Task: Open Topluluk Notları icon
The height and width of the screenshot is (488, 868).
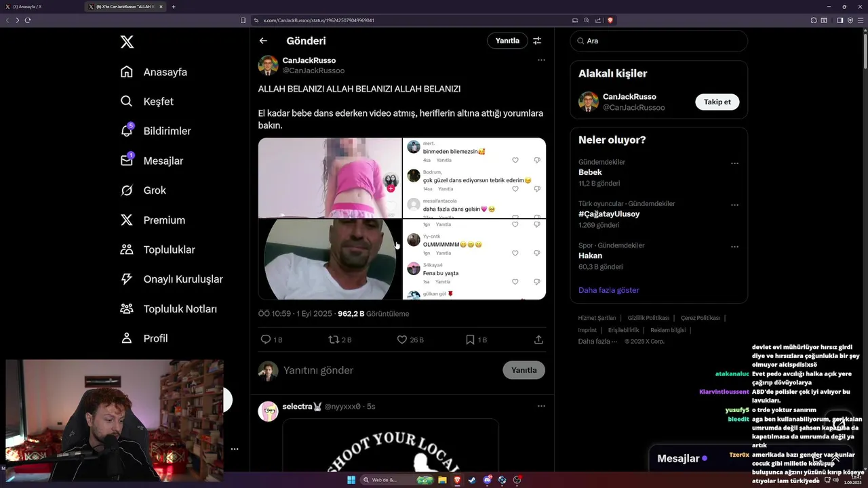Action: point(126,308)
